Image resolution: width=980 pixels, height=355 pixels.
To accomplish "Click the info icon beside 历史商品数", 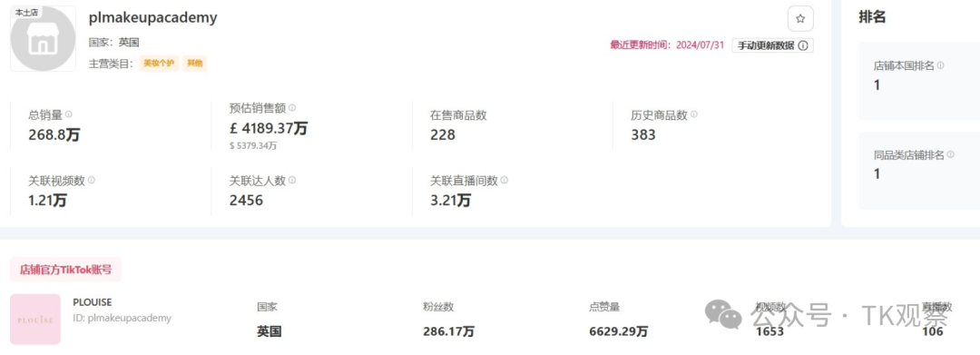I will pos(694,114).
